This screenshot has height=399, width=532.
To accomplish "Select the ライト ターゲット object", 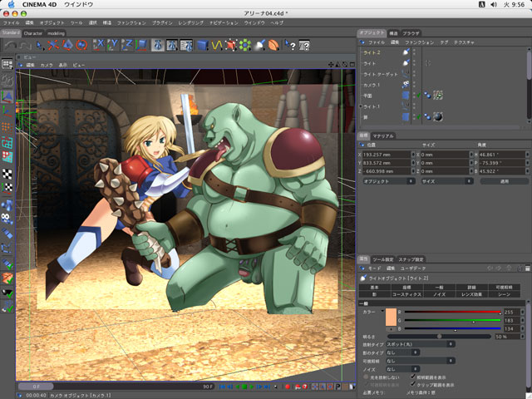I will (x=381, y=74).
